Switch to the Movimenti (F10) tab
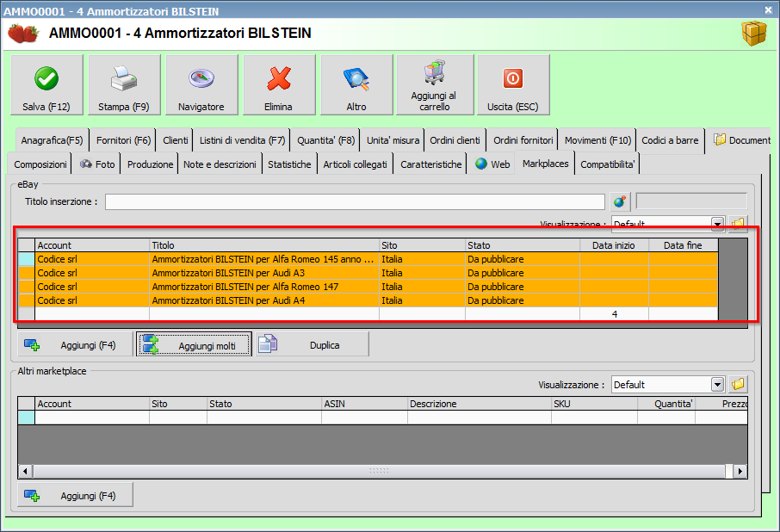Image resolution: width=780 pixels, height=532 pixels. 598,140
